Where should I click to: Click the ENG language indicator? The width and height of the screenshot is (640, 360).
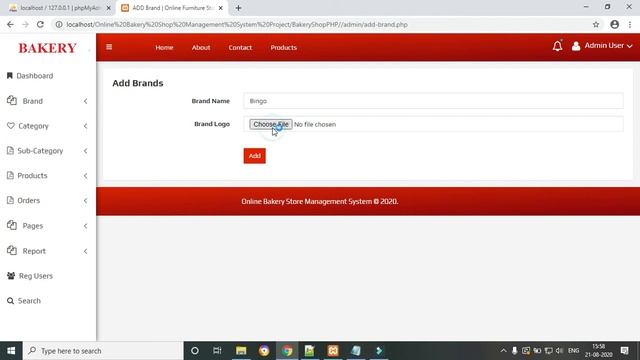pos(573,351)
